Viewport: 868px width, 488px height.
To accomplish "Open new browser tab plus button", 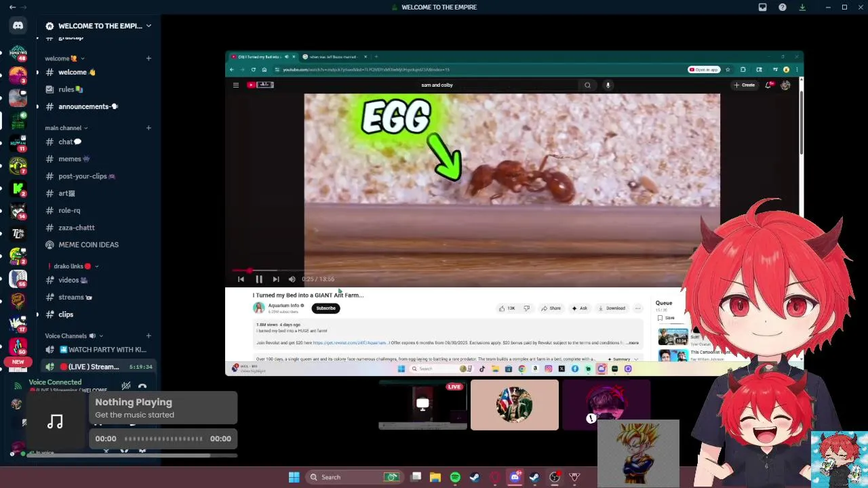I will [x=376, y=57].
